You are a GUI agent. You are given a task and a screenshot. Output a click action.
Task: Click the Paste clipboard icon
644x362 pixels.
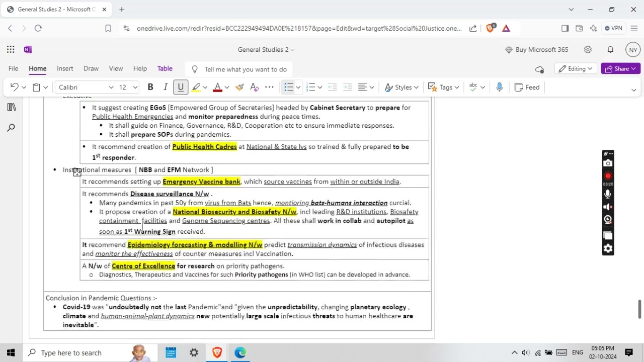pos(36,87)
